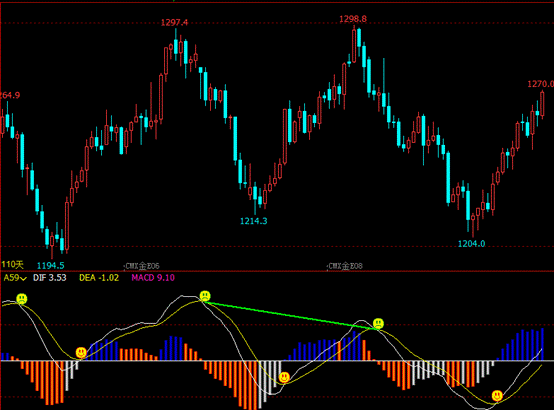Click the 110天 period label

(x=12, y=264)
